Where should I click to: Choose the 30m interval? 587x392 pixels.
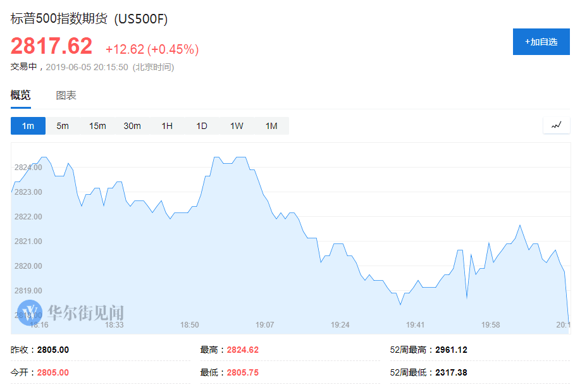[132, 126]
